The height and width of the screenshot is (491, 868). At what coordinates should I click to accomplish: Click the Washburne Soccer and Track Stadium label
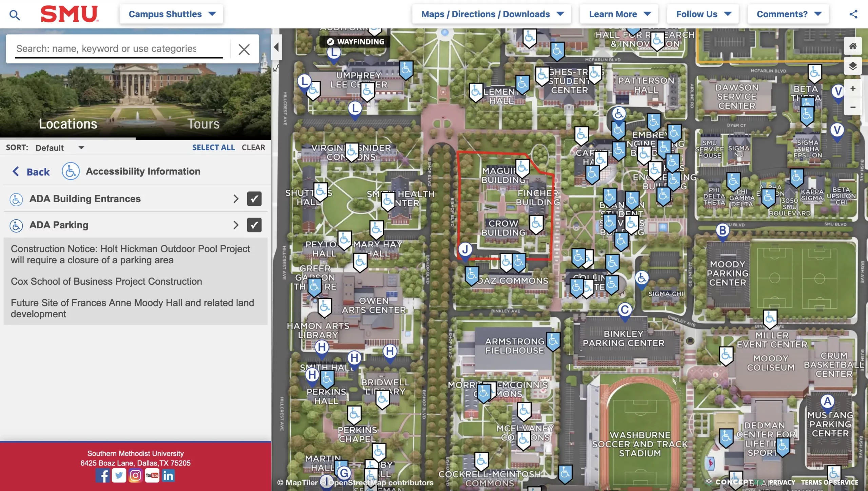640,444
